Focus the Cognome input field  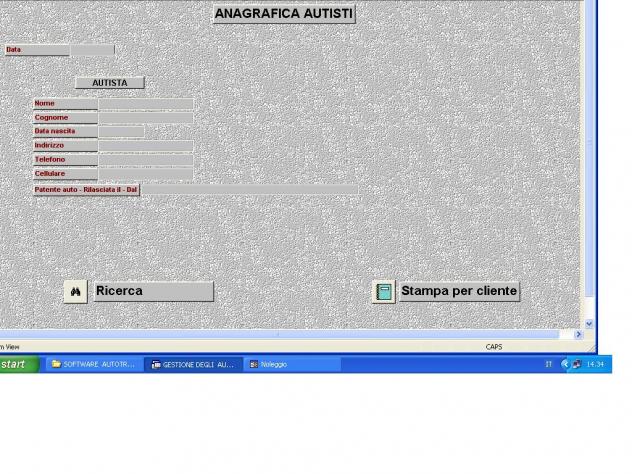coord(146,118)
